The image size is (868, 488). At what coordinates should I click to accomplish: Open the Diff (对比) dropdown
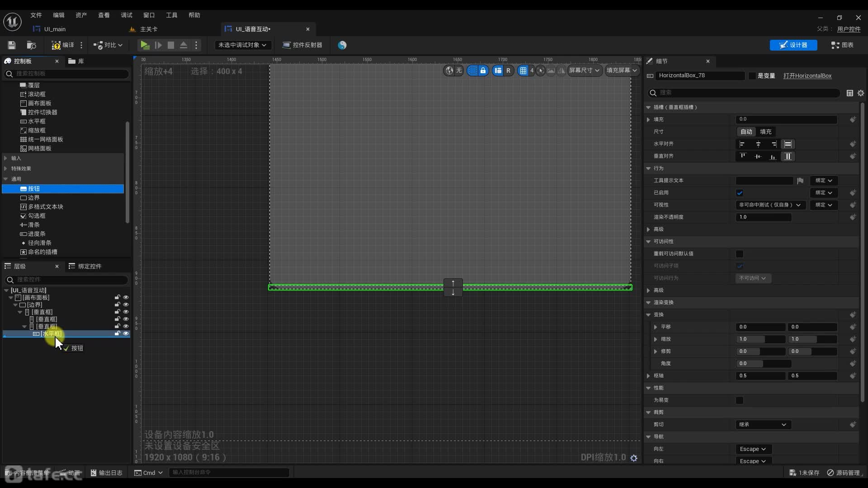(108, 45)
